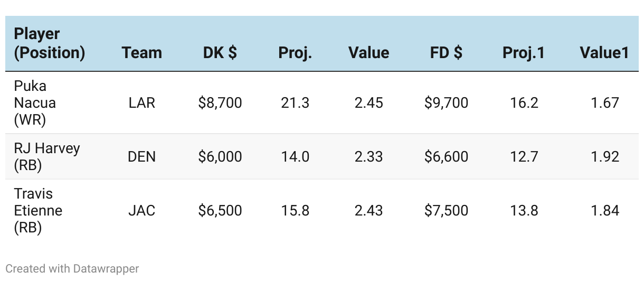The height and width of the screenshot is (281, 644).
Task: Click the RJ Harvey (RB) cell
Action: [x=46, y=157]
